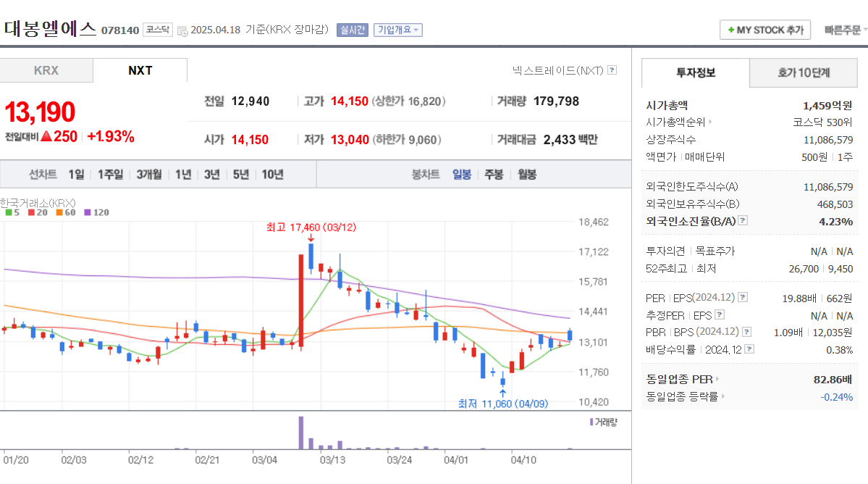Viewport: 868px width, 484px height.
Task: Switch to the KRX tab
Action: (x=46, y=72)
